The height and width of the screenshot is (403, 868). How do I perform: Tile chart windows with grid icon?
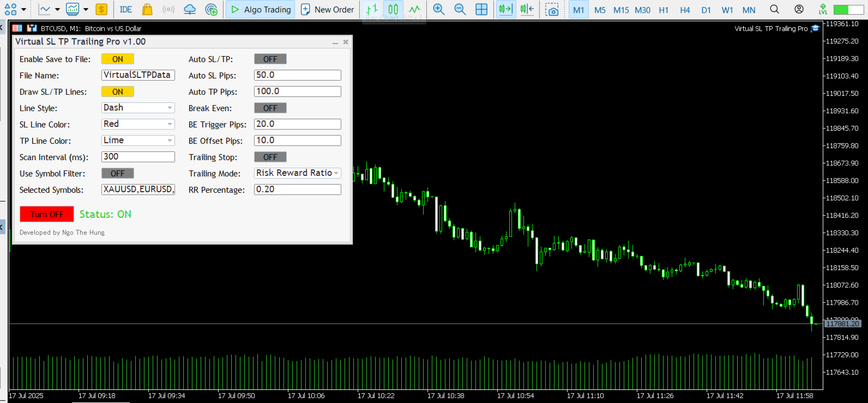click(x=481, y=9)
